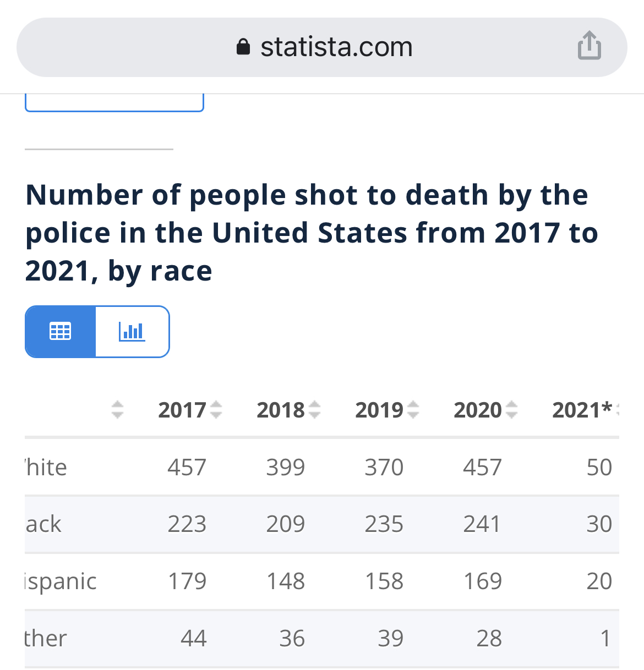Tap the 2017 value 457 for White
Image resolution: width=644 pixels, height=670 pixels.
(187, 468)
